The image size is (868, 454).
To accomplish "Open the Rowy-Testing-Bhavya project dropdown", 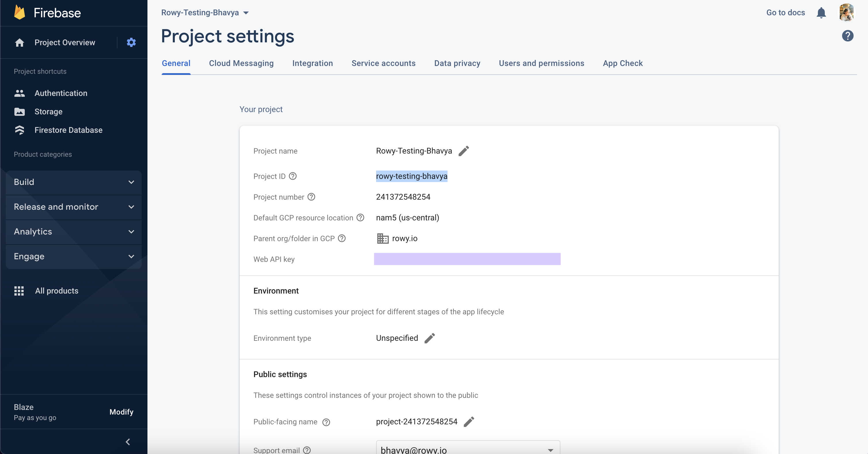I will pyautogui.click(x=205, y=13).
